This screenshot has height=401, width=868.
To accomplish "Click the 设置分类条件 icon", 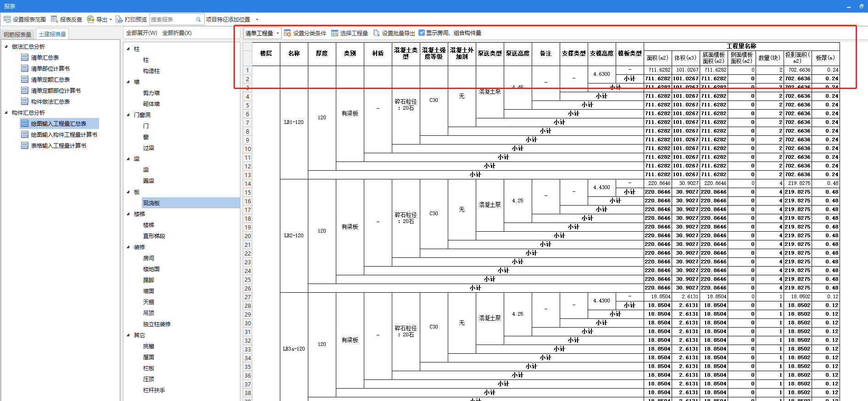I will tap(287, 33).
